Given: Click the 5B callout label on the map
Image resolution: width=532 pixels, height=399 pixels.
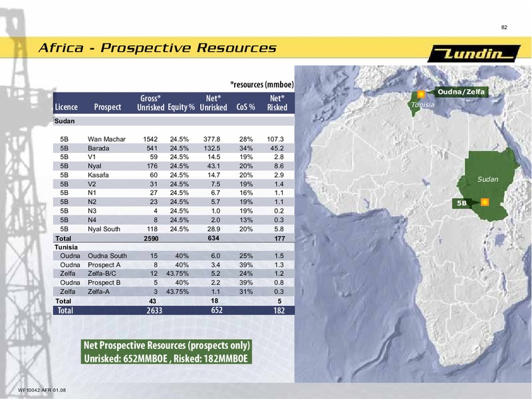Looking at the screenshot, I should tap(462, 203).
